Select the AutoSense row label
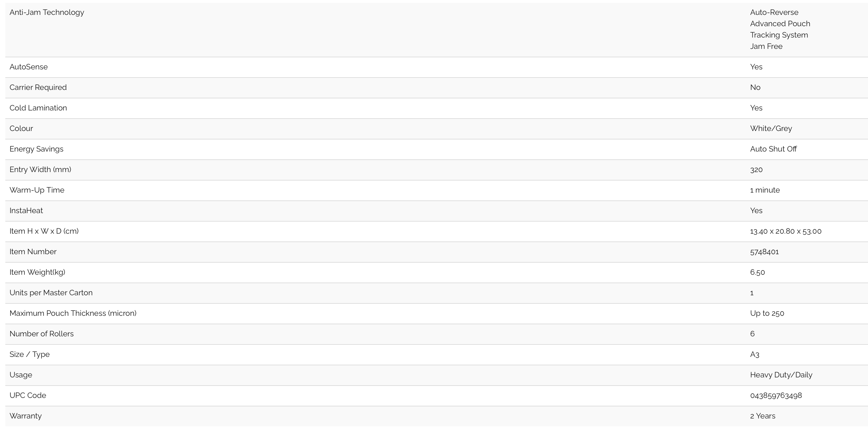This screenshot has width=868, height=439. pos(29,67)
